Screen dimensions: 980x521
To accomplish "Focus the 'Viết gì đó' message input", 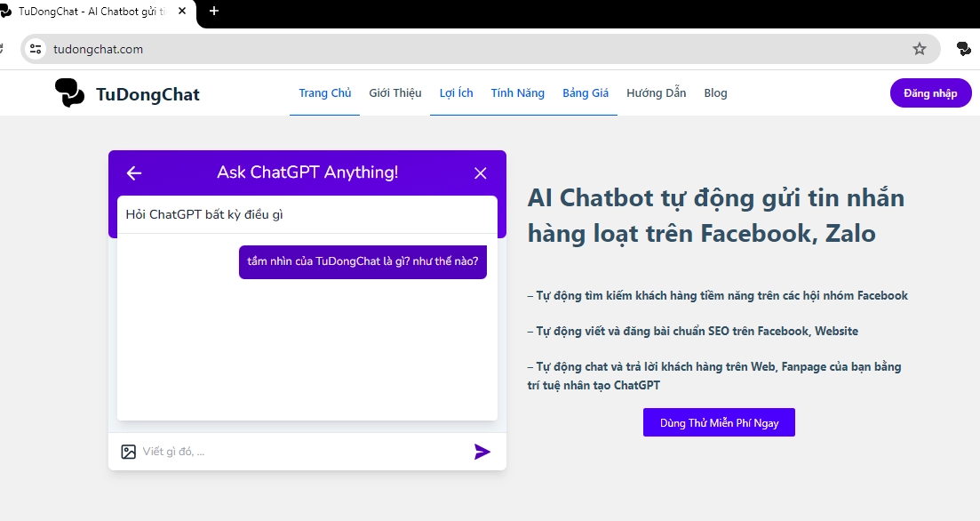I will (303, 452).
